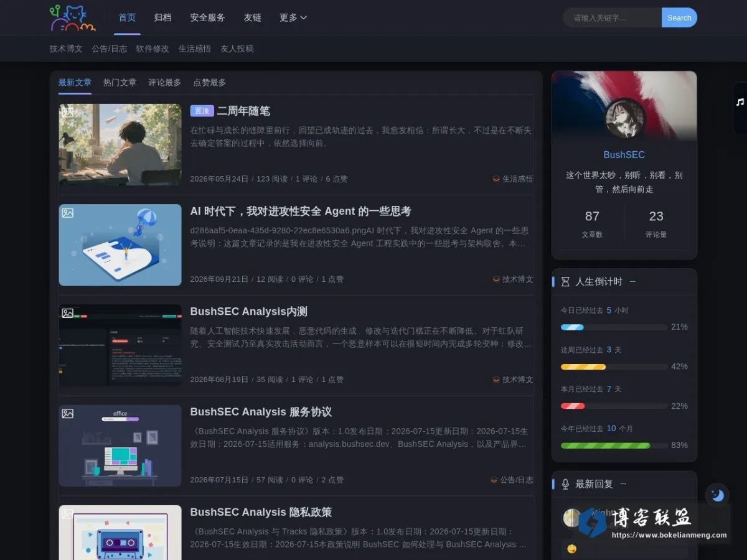Screen dimensions: 747x560
Task: Open the BushSEC Analysis 隐私政策 article
Action: tap(261, 512)
